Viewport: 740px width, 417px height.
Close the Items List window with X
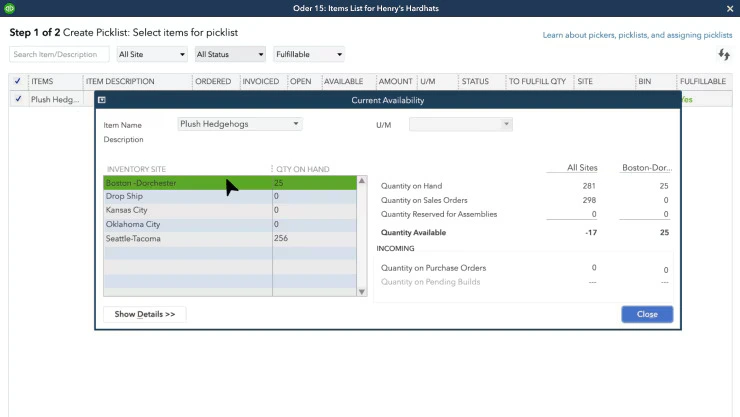(730, 8)
